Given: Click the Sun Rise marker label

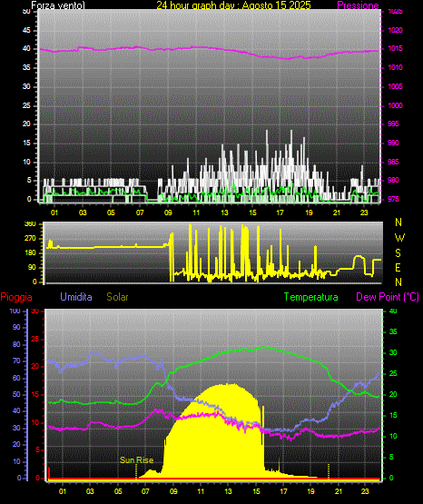Looking at the screenshot, I should [x=136, y=460].
